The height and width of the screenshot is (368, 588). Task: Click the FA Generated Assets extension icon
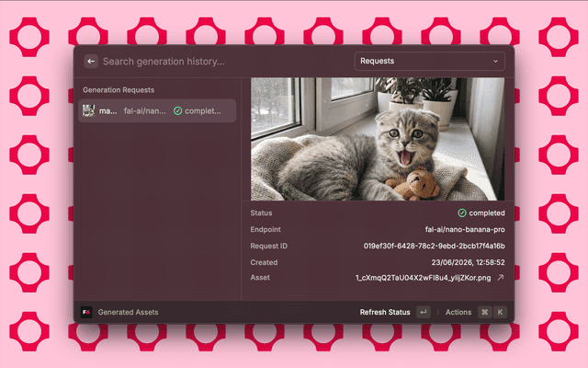coord(86,312)
